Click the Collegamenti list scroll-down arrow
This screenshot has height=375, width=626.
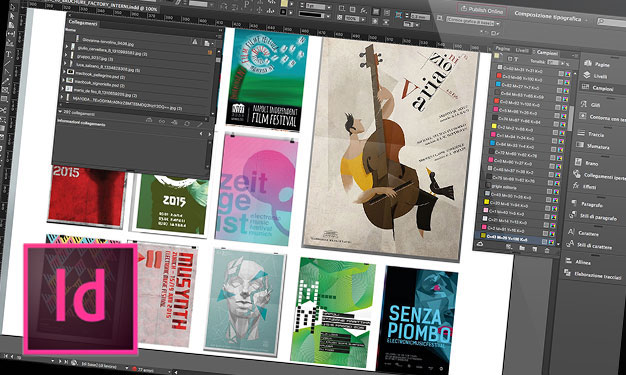pos(212,114)
